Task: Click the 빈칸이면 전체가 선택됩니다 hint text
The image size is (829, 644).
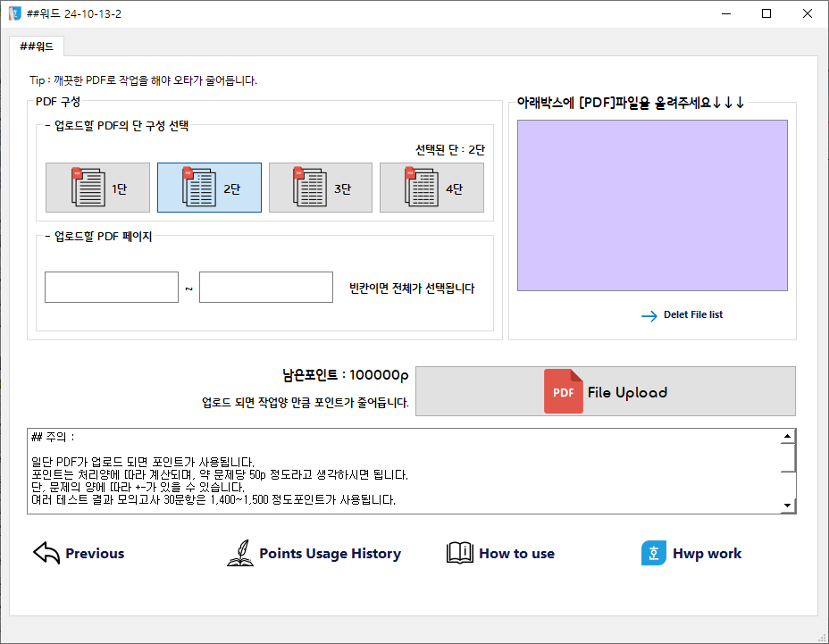Action: point(412,289)
